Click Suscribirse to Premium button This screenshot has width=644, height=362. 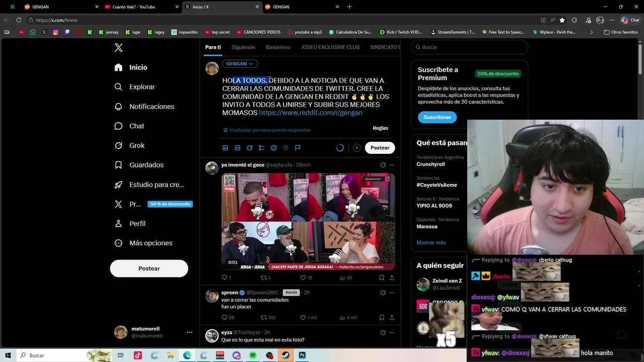point(437,117)
